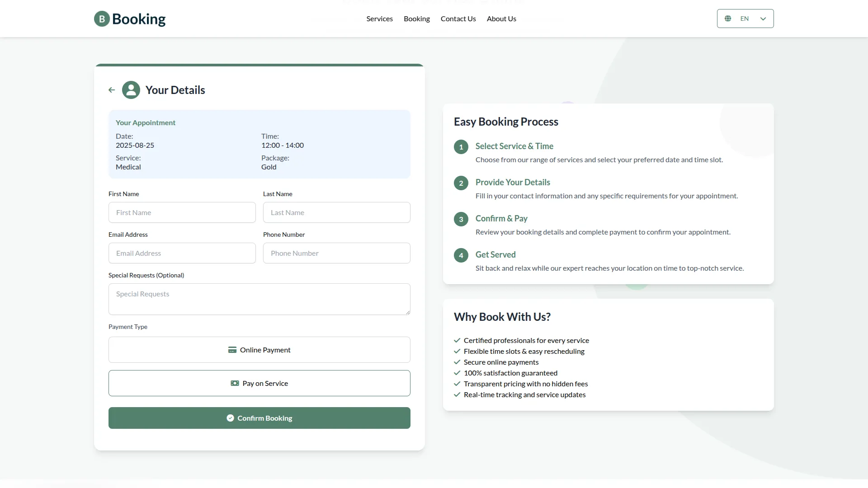Click the user avatar icon in Your Details

coord(131,90)
